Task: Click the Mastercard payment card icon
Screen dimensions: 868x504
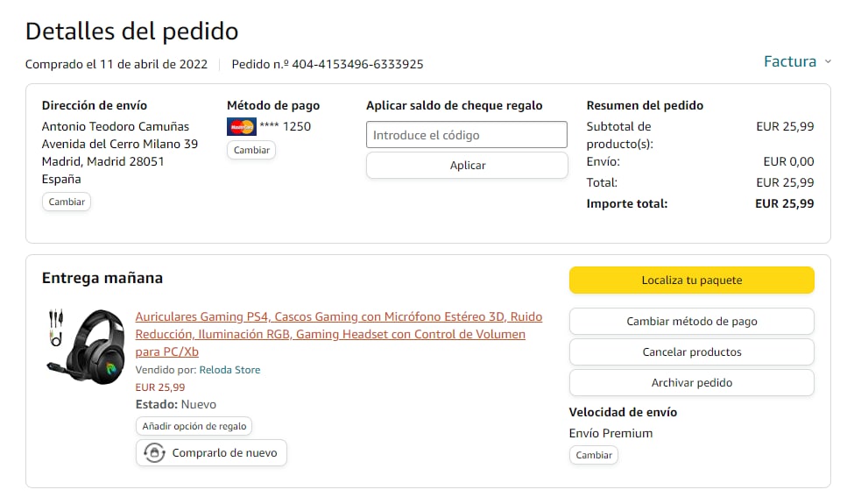Action: (x=241, y=126)
